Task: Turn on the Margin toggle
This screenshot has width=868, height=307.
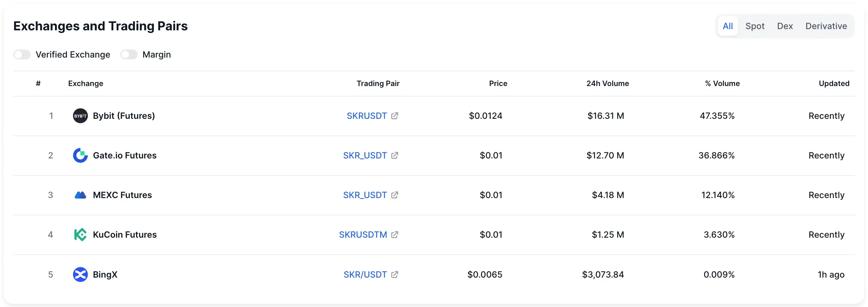Action: (129, 54)
